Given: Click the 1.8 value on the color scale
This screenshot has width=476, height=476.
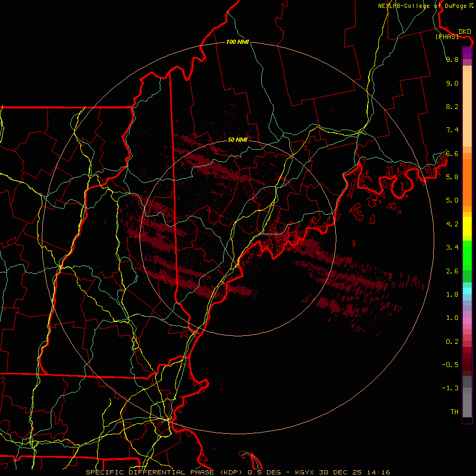Looking at the screenshot, I should click(x=452, y=295).
